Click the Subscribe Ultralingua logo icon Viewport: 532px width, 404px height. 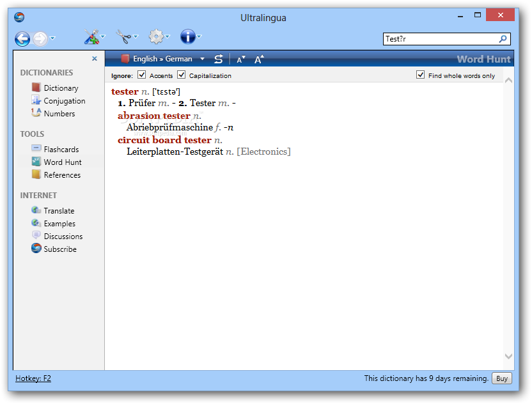coord(36,248)
